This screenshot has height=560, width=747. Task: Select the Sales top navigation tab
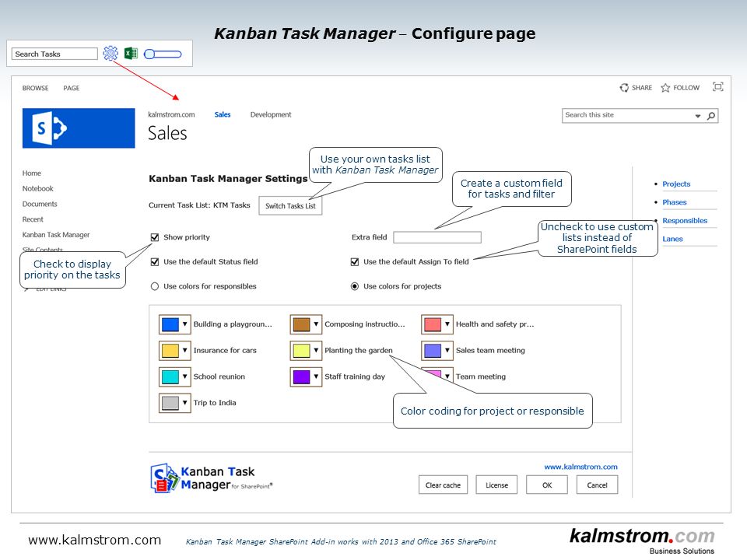point(223,114)
